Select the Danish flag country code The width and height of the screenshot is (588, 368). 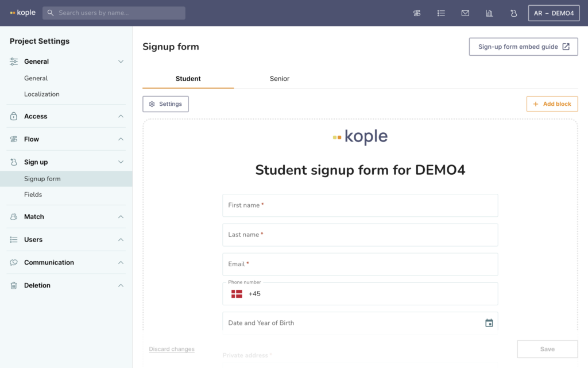pos(237,294)
